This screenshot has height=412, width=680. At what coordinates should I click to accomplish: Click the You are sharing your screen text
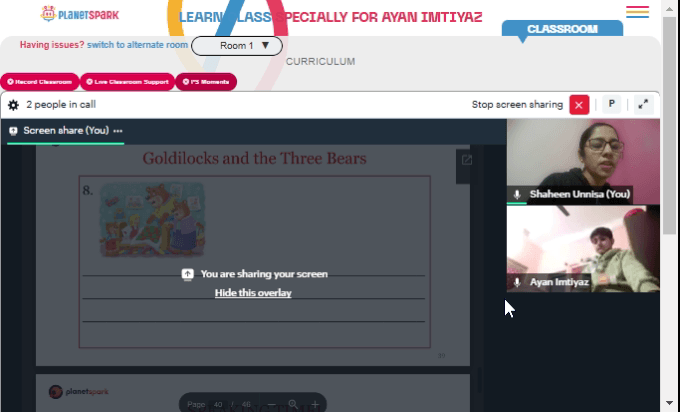pyautogui.click(x=264, y=274)
